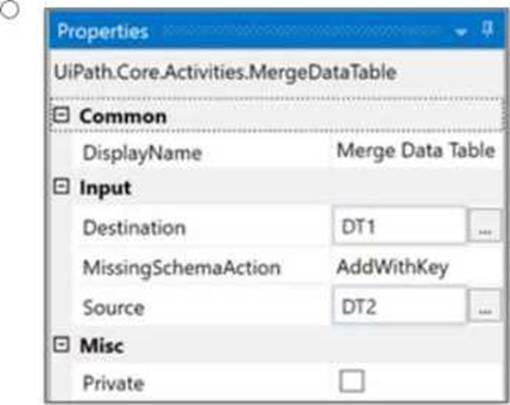Select the Private property label
This screenshot has height=405, width=510.
[x=113, y=383]
